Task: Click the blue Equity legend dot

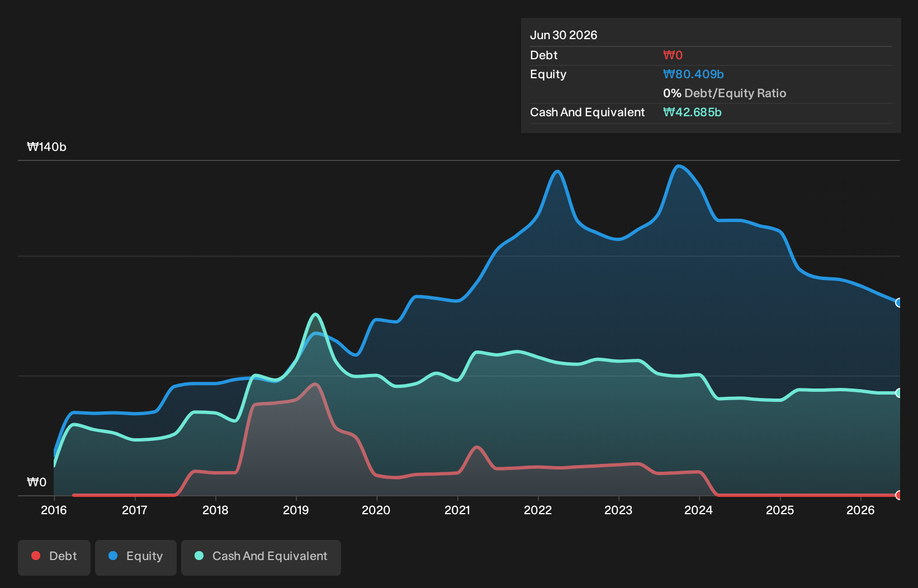Action: pos(113,556)
